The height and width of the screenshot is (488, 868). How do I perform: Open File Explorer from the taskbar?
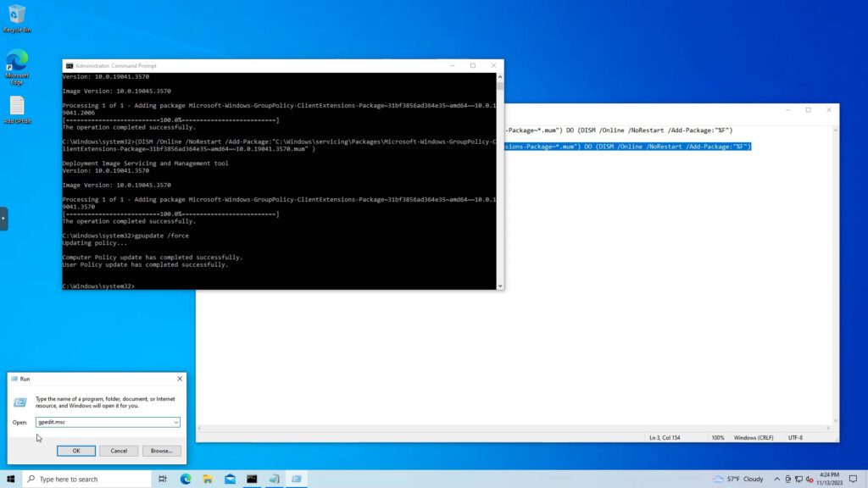(x=208, y=479)
